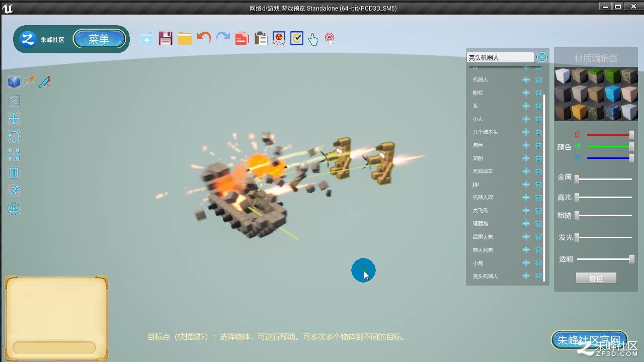Click the 发光 emissive slider
The image size is (644, 362).
tap(603, 237)
